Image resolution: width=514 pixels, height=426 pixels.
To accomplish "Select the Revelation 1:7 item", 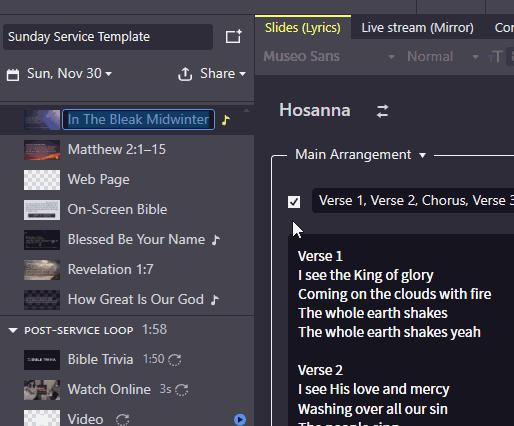I will pos(127,270).
